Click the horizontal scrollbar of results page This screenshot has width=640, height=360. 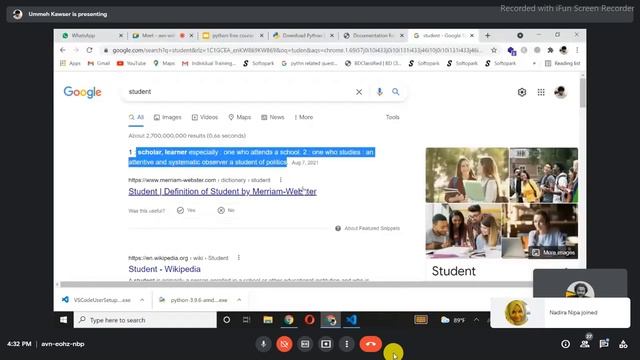(x=296, y=284)
